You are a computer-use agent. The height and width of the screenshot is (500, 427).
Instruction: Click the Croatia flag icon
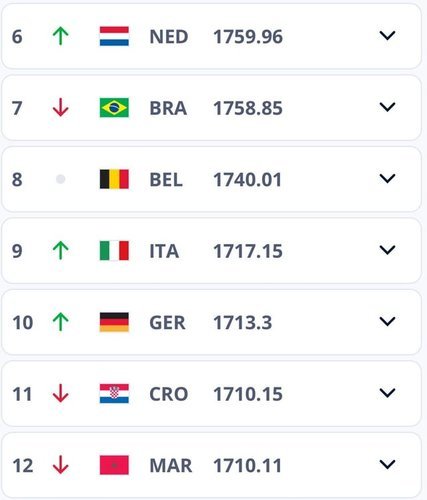[114, 393]
